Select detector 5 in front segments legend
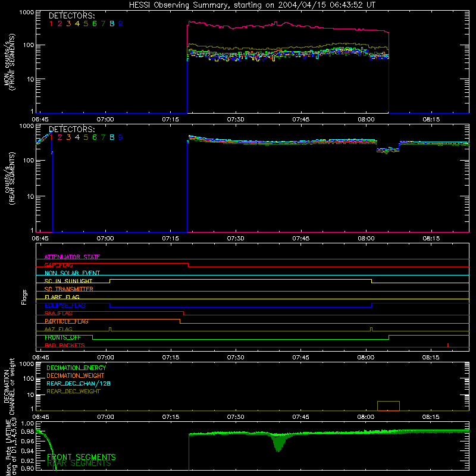Screen dimensions: 476x476 click(x=86, y=23)
